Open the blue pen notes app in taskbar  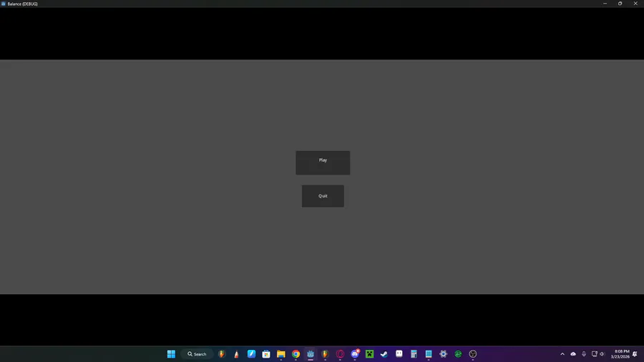pyautogui.click(x=251, y=354)
